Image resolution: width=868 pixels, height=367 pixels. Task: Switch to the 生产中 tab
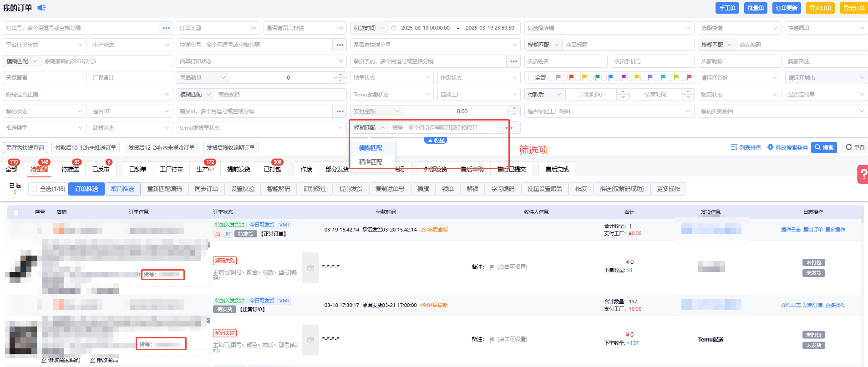coord(205,169)
